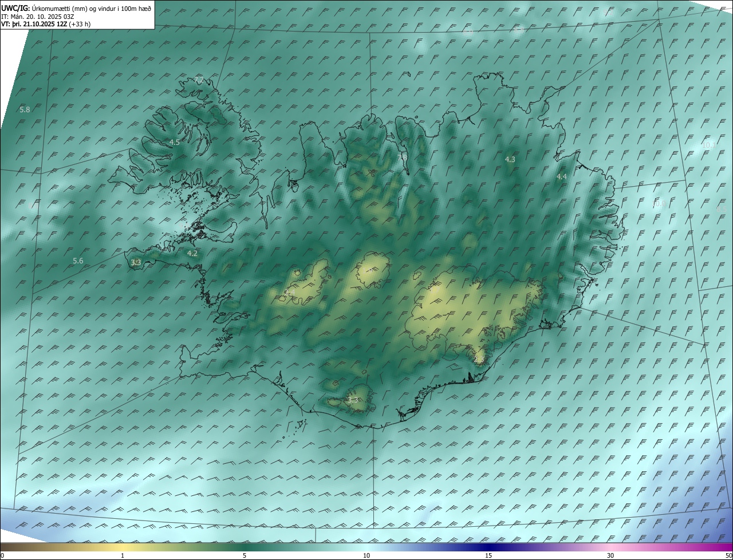Screen dimensions: 733x560
Task: Click the 10.0 value label offshore
Action: coord(658,203)
